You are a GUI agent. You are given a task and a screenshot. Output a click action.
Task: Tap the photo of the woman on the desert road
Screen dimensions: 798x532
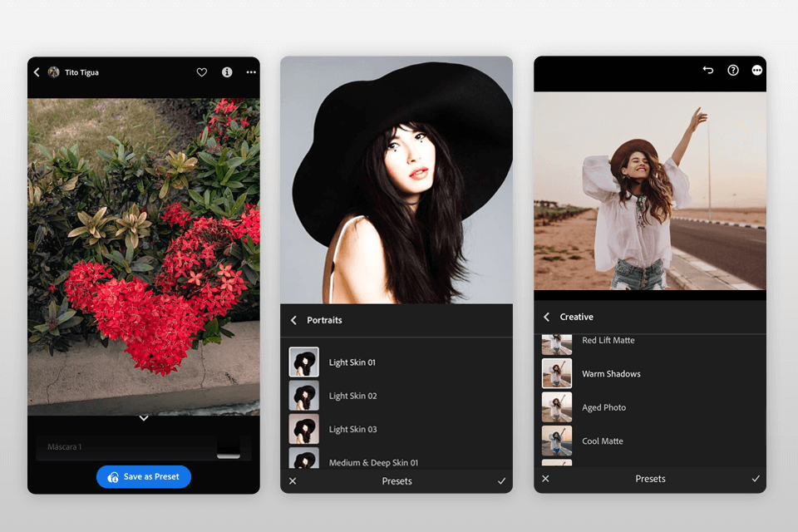tap(650, 191)
